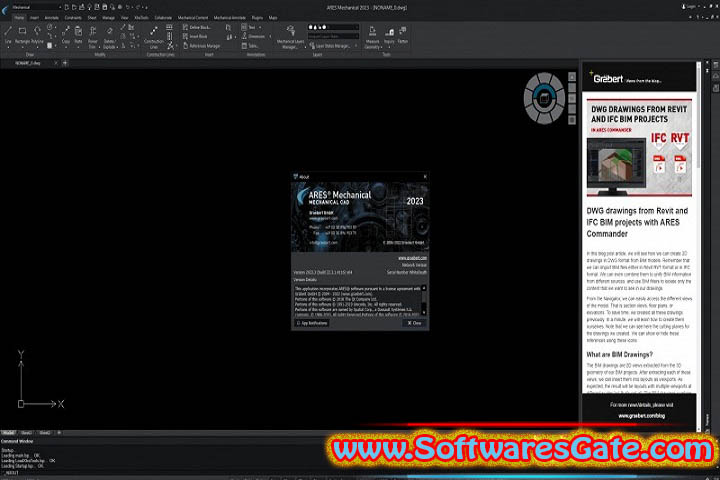Select the Dimension tool
The height and width of the screenshot is (480, 720).
[x=253, y=36]
